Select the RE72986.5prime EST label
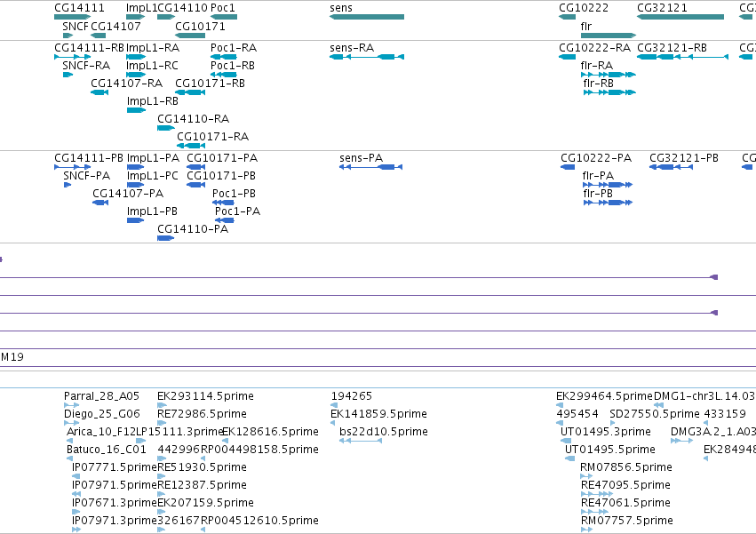Screen dimensions: 756x534 [202, 414]
